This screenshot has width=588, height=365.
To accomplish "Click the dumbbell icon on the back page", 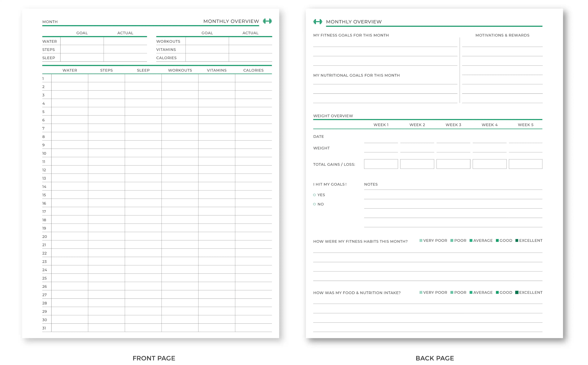I will (x=318, y=22).
